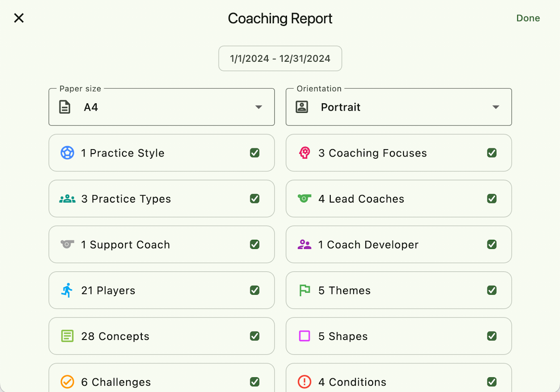This screenshot has width=560, height=392.
Task: Open the date range 1/1/2024 - 12/31/2024 picker
Action: click(x=280, y=59)
